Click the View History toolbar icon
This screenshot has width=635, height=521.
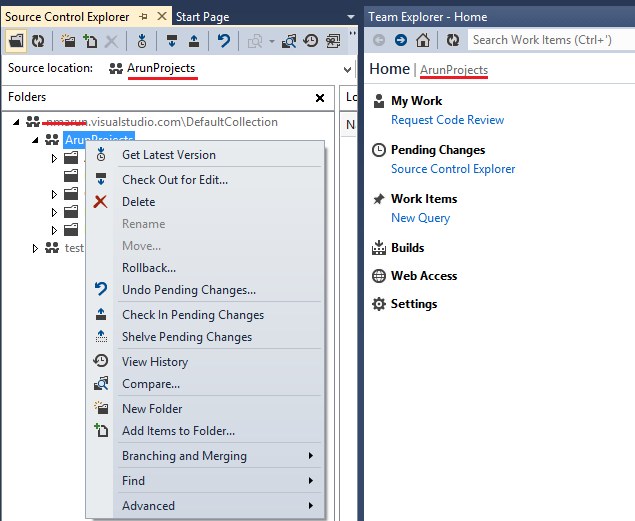click(311, 41)
